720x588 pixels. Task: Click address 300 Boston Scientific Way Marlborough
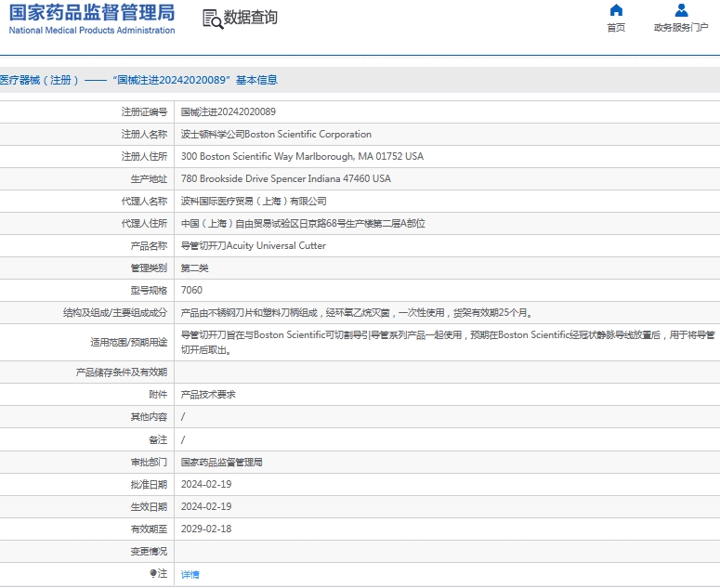302,156
